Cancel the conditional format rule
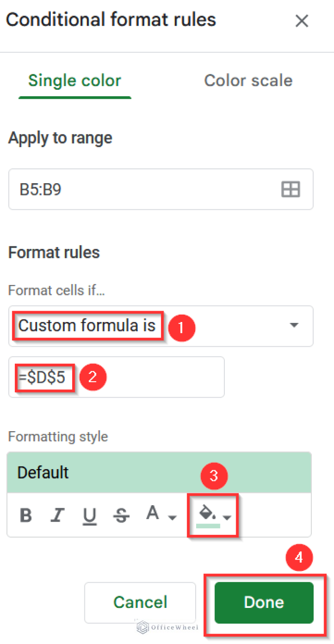The image size is (334, 644). coord(140,602)
